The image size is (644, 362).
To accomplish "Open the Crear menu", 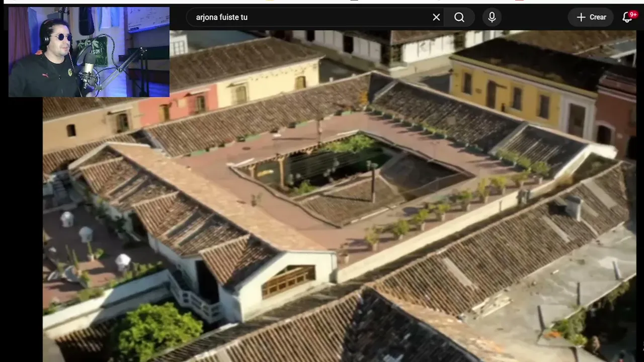I will [x=591, y=17].
